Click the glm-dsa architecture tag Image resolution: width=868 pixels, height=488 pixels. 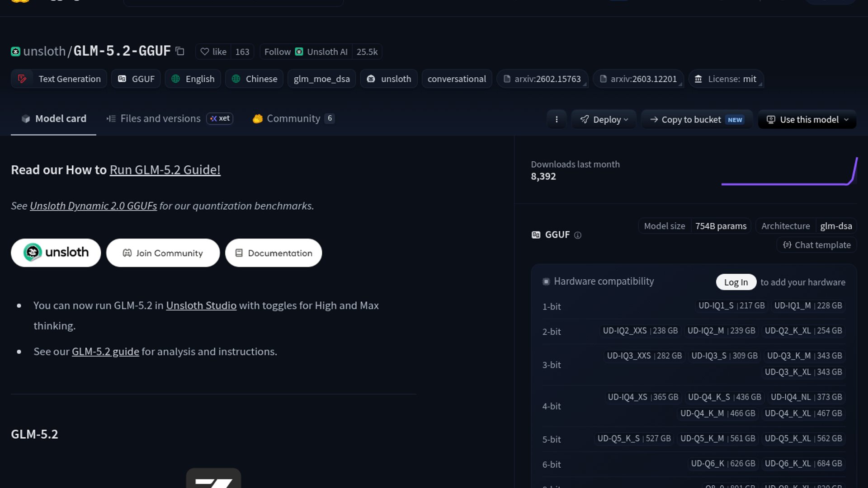tap(807, 226)
